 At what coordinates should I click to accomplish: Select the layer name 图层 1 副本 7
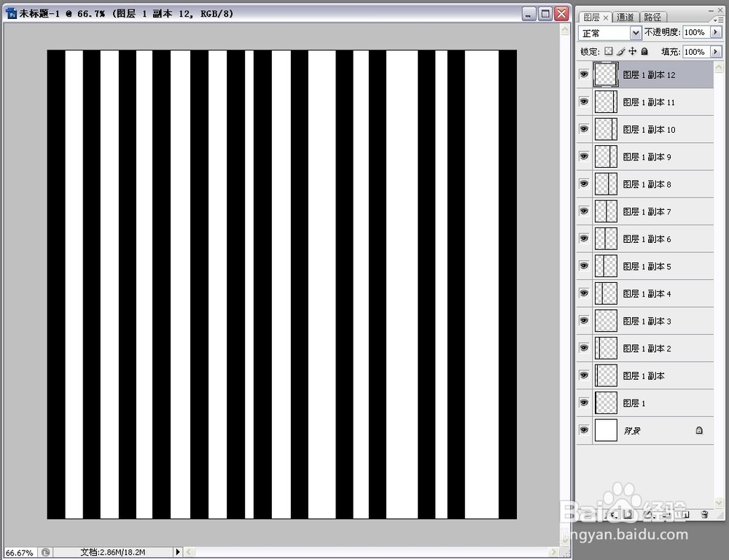[647, 211]
